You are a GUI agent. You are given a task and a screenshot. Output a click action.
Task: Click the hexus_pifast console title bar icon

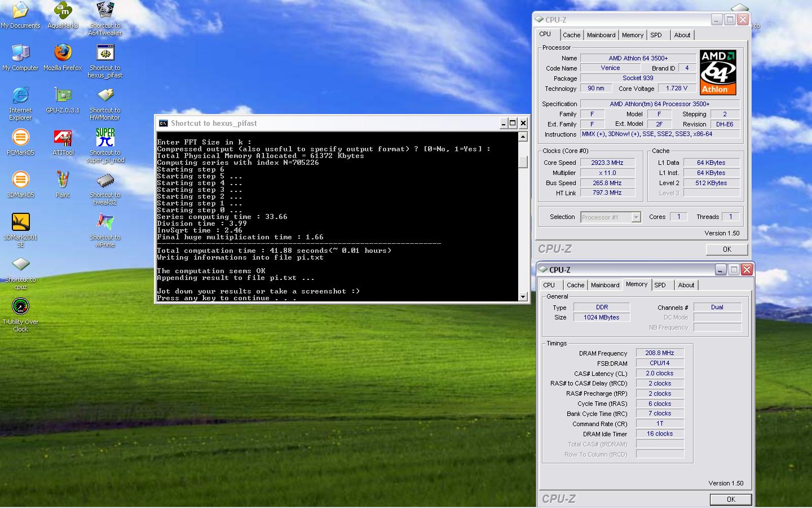pyautogui.click(x=164, y=123)
